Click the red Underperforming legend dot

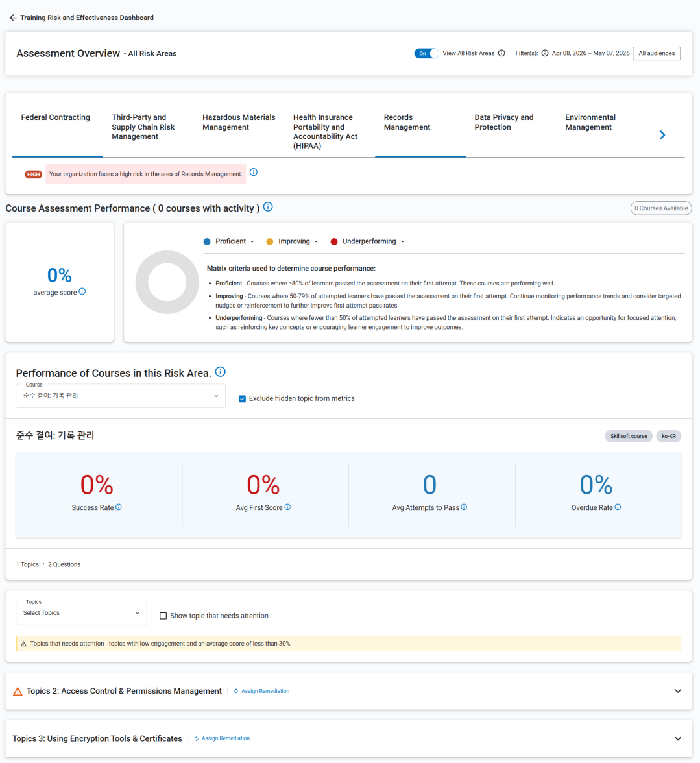[333, 242]
